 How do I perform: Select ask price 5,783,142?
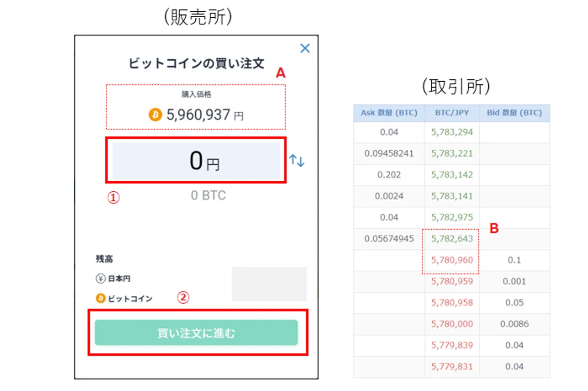[452, 175]
